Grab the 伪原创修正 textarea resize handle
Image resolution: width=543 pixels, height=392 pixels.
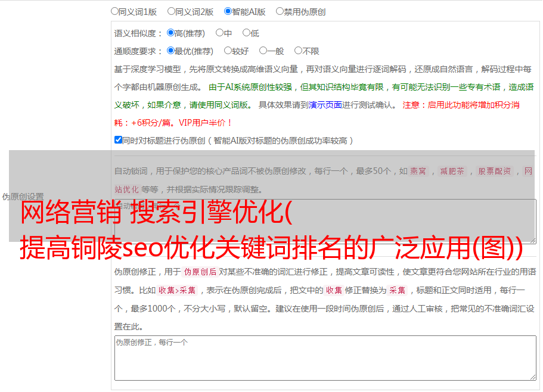point(533,378)
